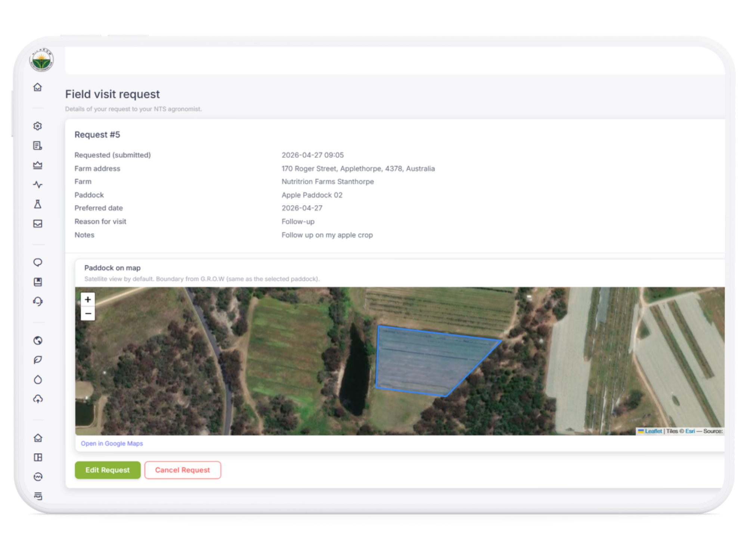This screenshot has width=747, height=560.
Task: Click the Cancel Request button
Action: click(183, 470)
